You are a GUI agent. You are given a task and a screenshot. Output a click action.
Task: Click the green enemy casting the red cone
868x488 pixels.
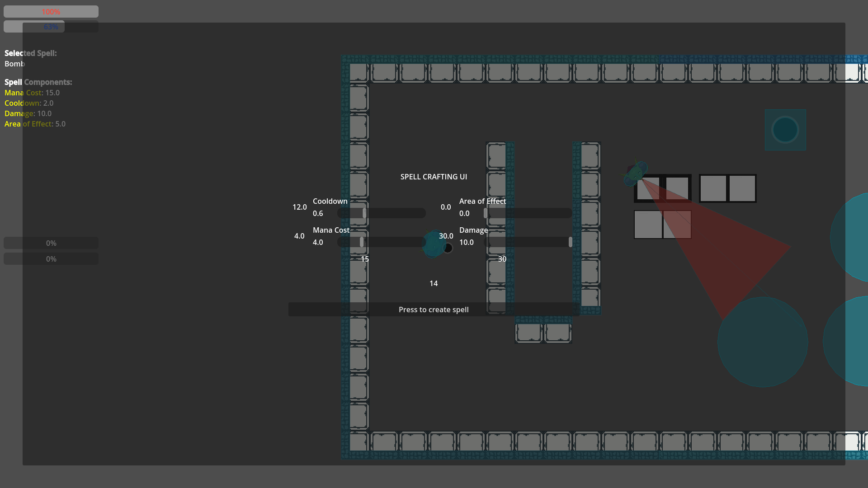coord(635,174)
